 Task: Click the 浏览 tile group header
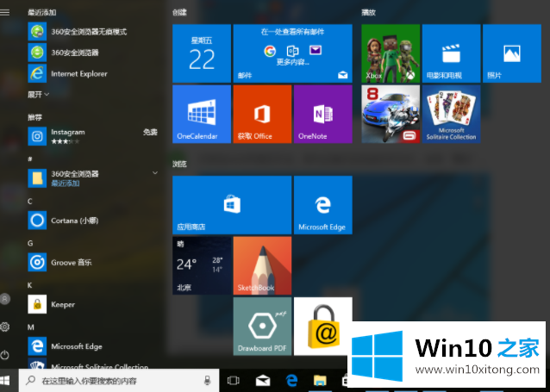[x=179, y=164]
